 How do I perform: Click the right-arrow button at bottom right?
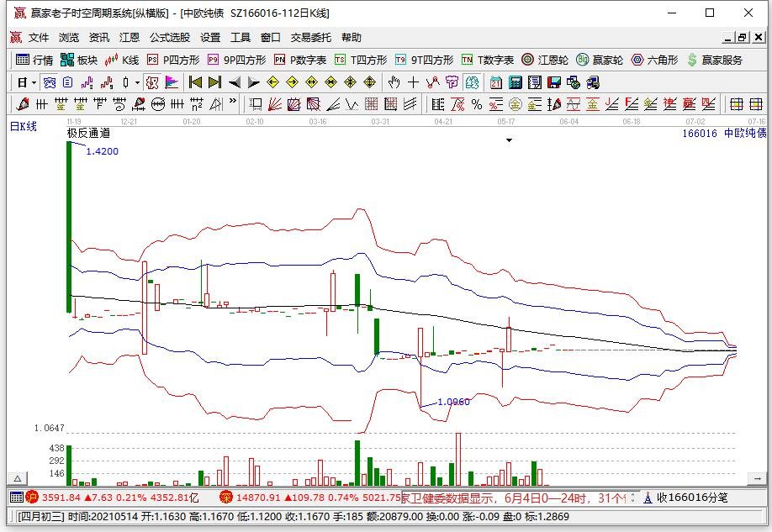(757, 478)
